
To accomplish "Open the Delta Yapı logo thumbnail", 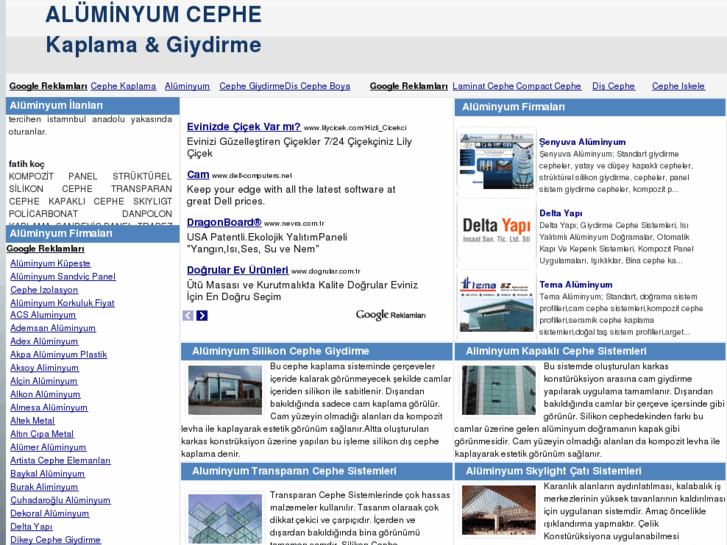I will pos(497,231).
